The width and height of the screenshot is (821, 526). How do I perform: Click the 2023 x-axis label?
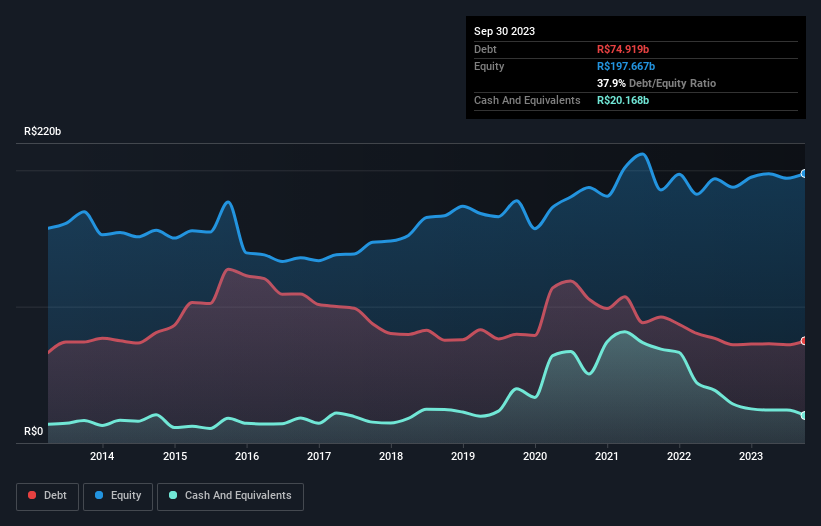751,456
